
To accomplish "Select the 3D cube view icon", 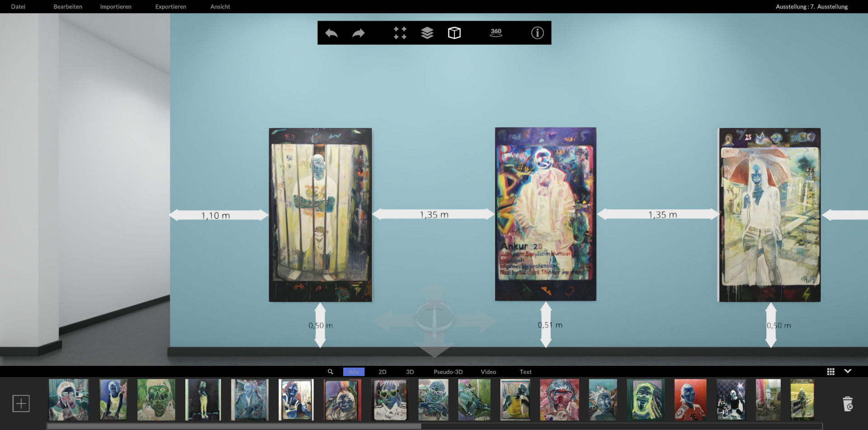I will point(454,33).
